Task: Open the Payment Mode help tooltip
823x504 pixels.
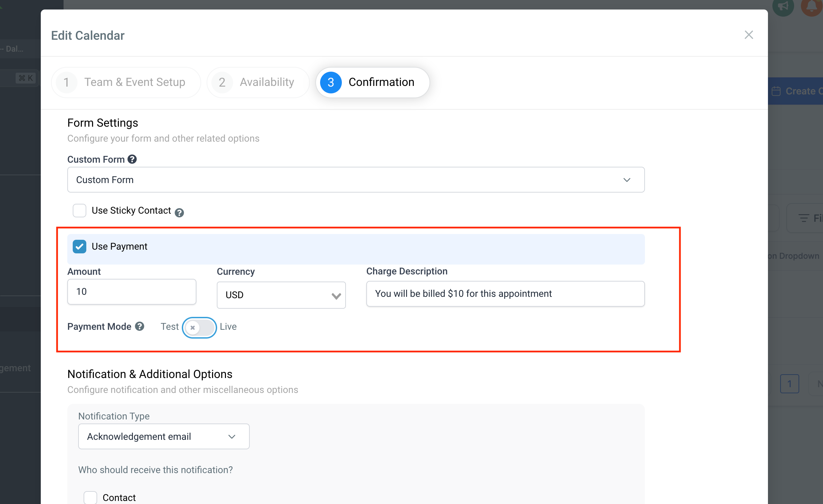Action: 139,326
